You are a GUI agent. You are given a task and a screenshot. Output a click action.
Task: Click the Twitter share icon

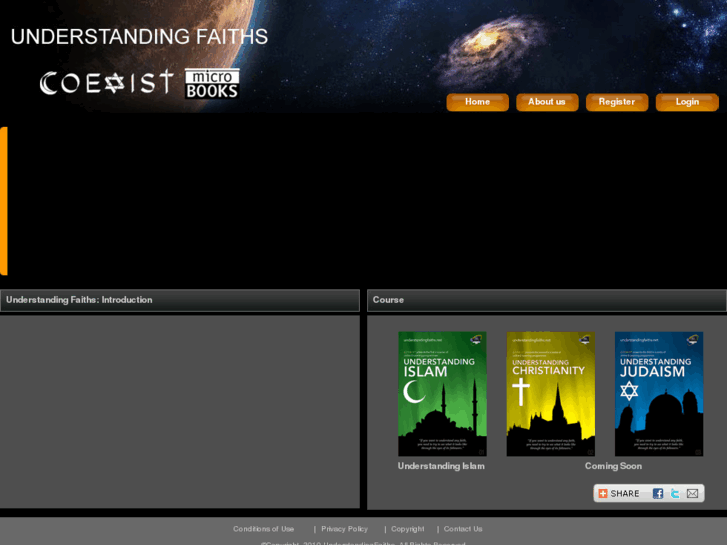(x=675, y=494)
